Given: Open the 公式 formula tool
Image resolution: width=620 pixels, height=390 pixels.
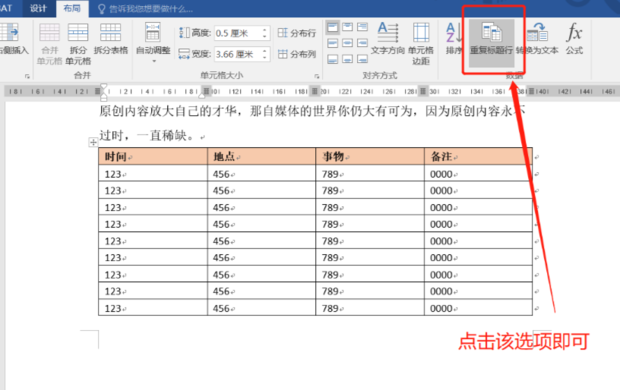Looking at the screenshot, I should (x=574, y=39).
